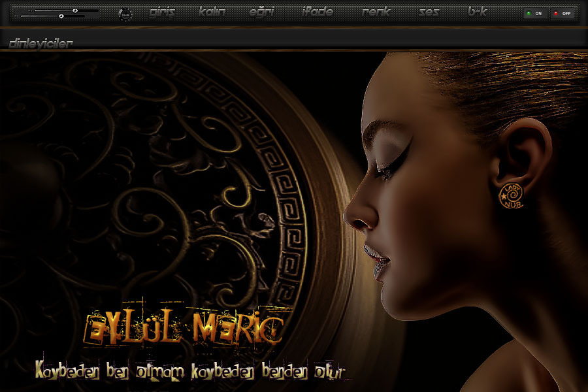588x392 pixels.
Task: Open the renk color picker
Action: coord(376,12)
